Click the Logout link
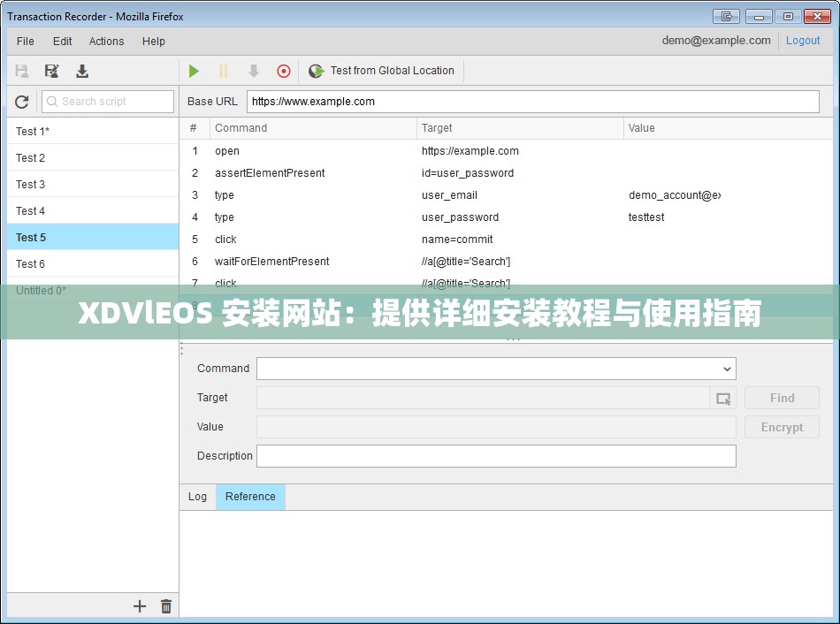This screenshot has height=624, width=840. click(802, 40)
